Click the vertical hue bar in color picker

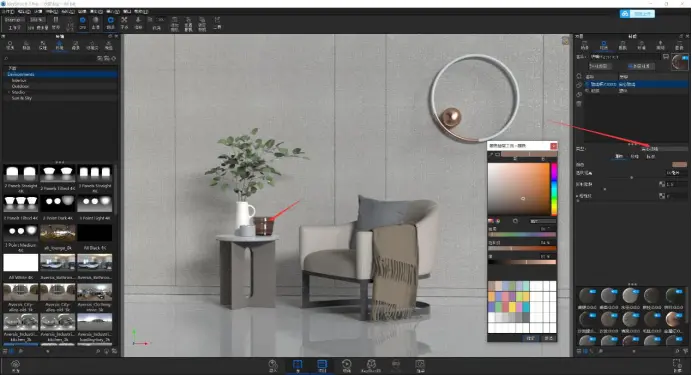554,189
